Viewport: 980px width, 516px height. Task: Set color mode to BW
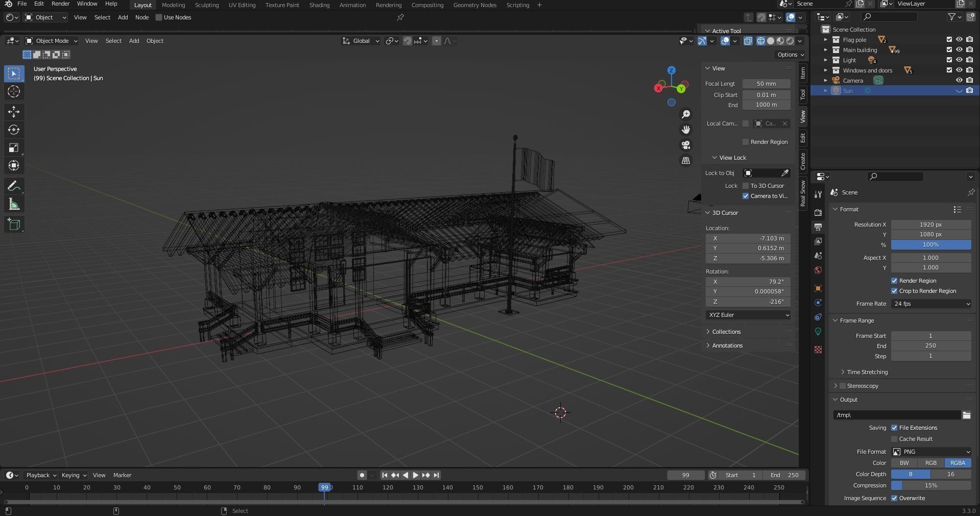coord(904,463)
